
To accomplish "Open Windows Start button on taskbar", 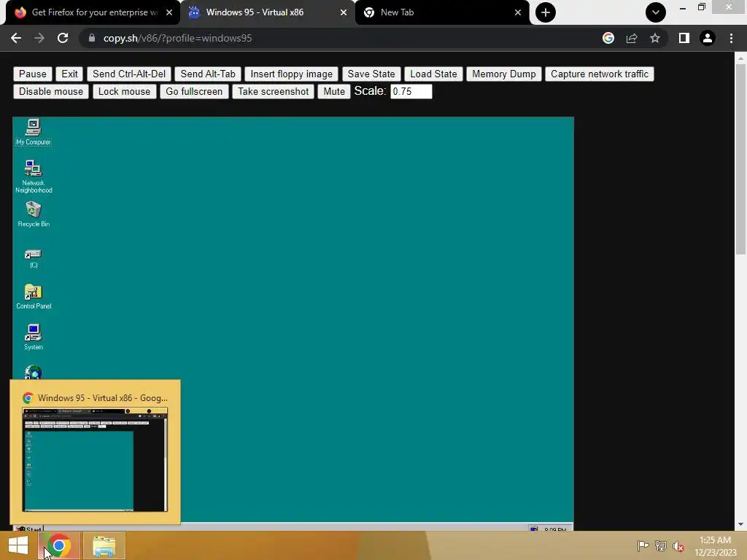I will point(18,545).
